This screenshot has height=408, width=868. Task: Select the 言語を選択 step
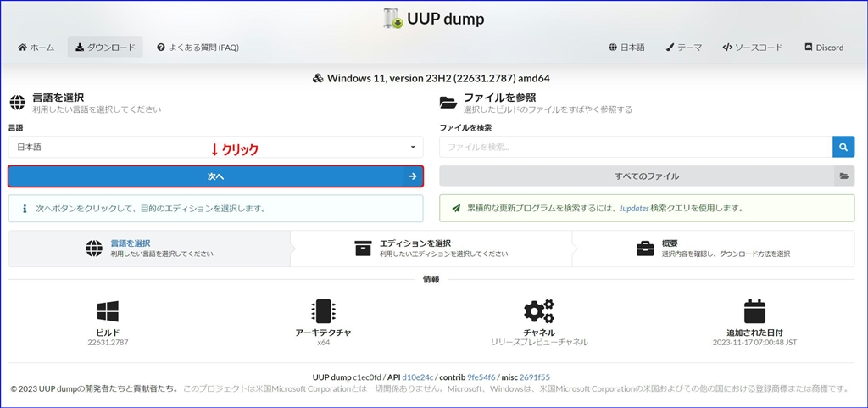point(149,249)
